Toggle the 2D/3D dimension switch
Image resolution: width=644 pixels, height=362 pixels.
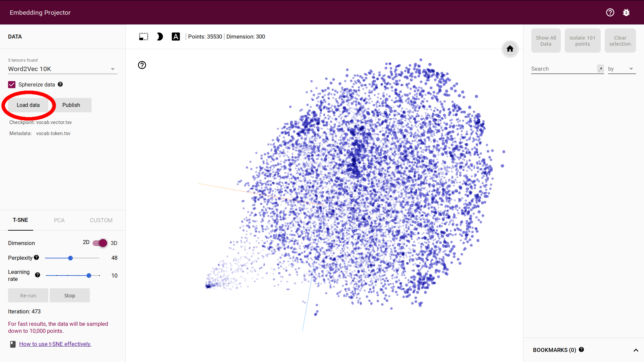pyautogui.click(x=100, y=243)
